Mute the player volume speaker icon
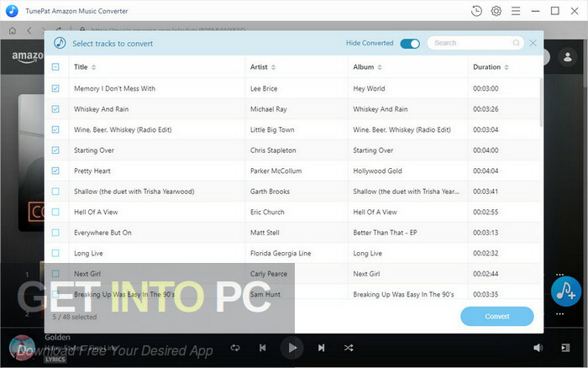The image size is (588, 368). 538,348
